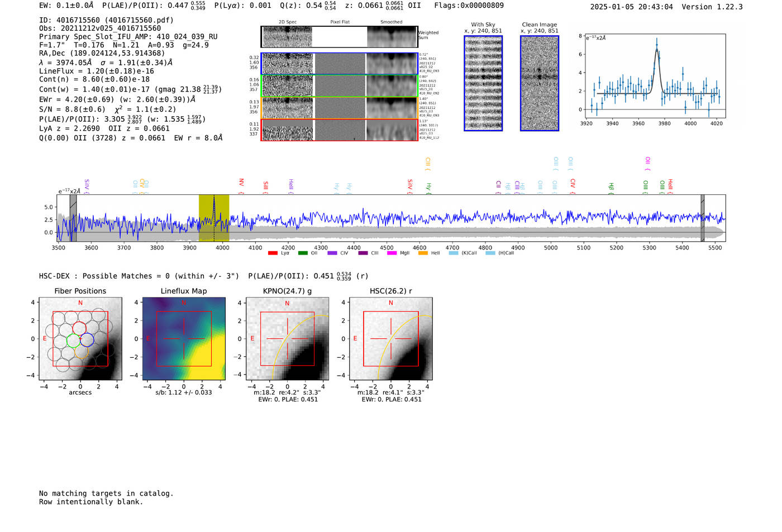The height and width of the screenshot is (532, 782).
Task: Click the Flags:0x00000809 text
Action: point(469,6)
